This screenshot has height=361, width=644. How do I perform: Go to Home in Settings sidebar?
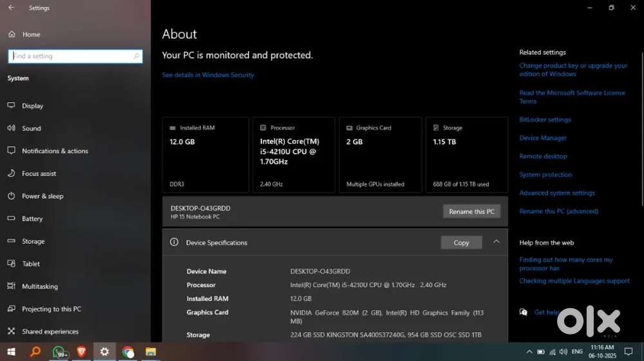click(x=31, y=34)
